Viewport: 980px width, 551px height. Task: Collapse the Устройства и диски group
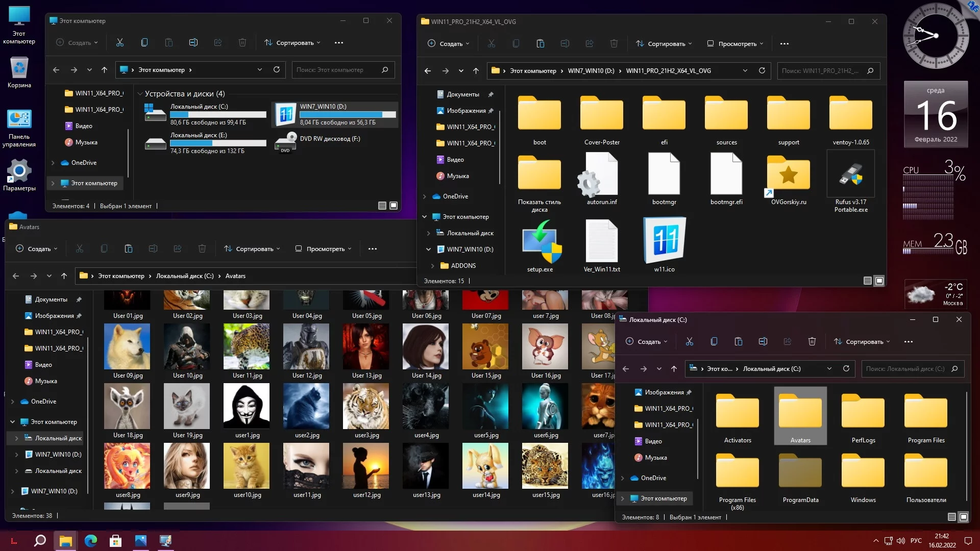(140, 94)
